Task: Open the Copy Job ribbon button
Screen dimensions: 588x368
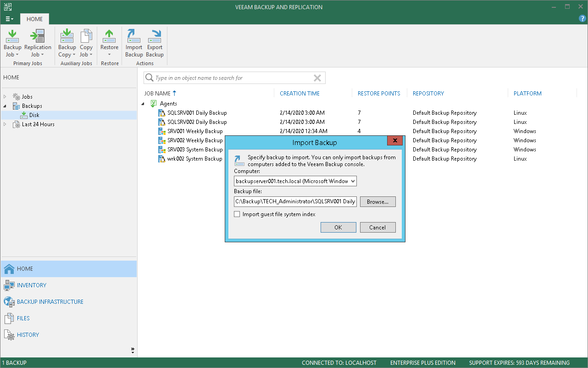Action: coord(86,44)
